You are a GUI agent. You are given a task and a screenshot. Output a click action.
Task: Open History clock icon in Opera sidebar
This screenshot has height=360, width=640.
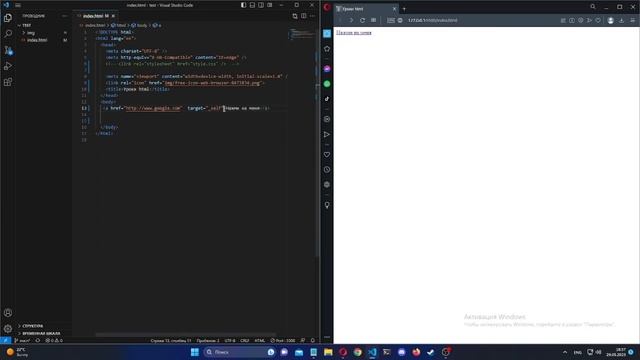pyautogui.click(x=327, y=169)
